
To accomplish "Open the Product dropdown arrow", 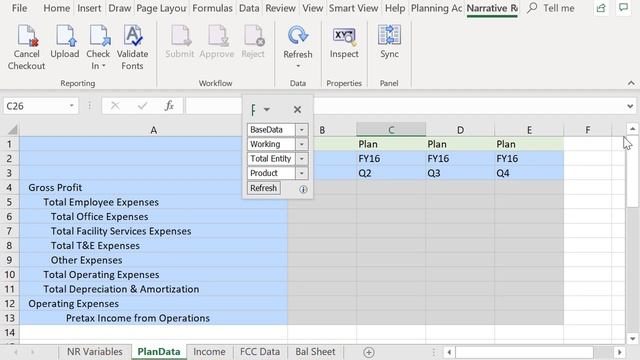I will click(302, 173).
